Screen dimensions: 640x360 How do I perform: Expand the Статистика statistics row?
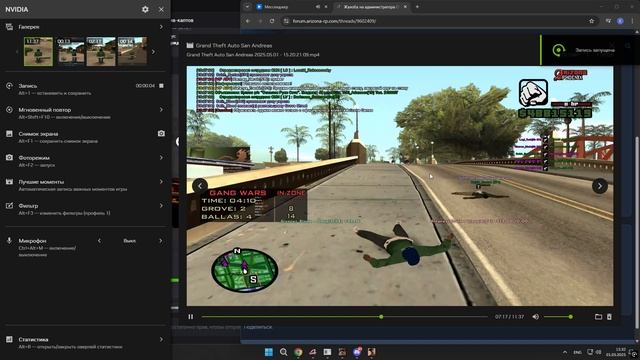[161, 339]
